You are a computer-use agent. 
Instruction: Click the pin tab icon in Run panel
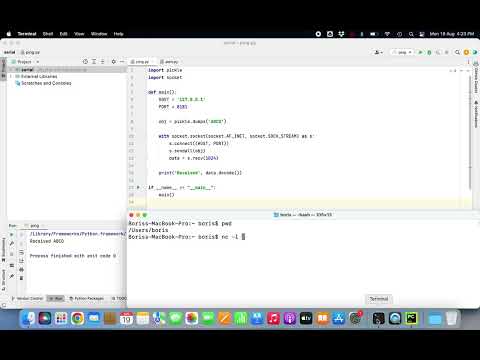click(x=12, y=276)
